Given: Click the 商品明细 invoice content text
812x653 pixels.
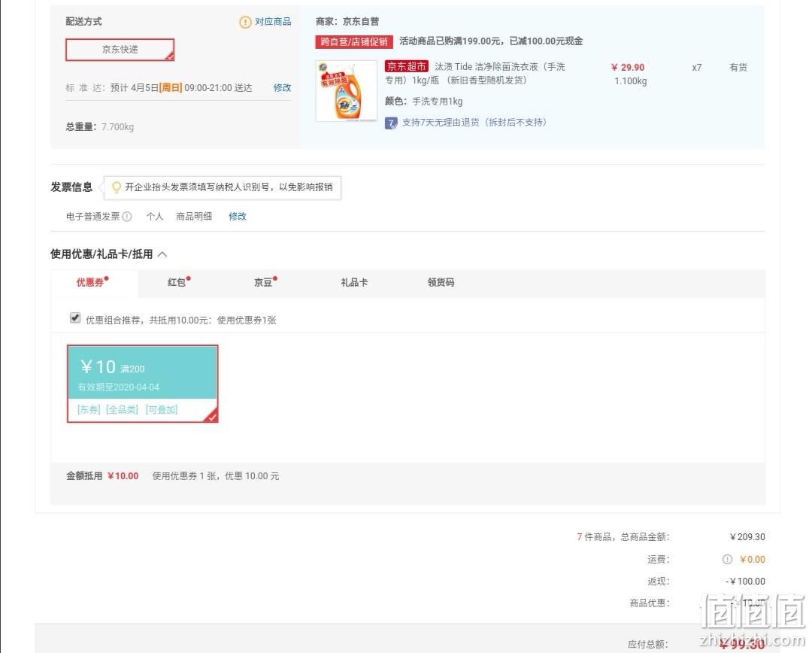Looking at the screenshot, I should (x=194, y=217).
